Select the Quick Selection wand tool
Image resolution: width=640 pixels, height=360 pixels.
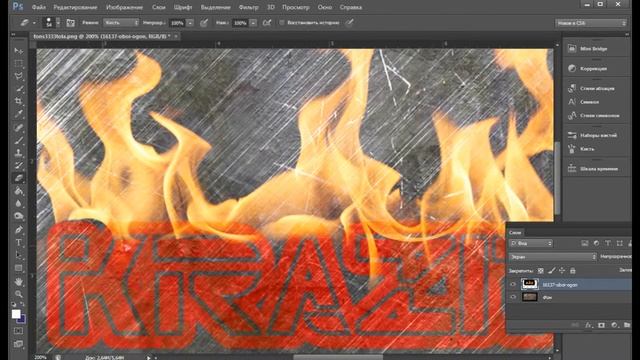click(18, 89)
